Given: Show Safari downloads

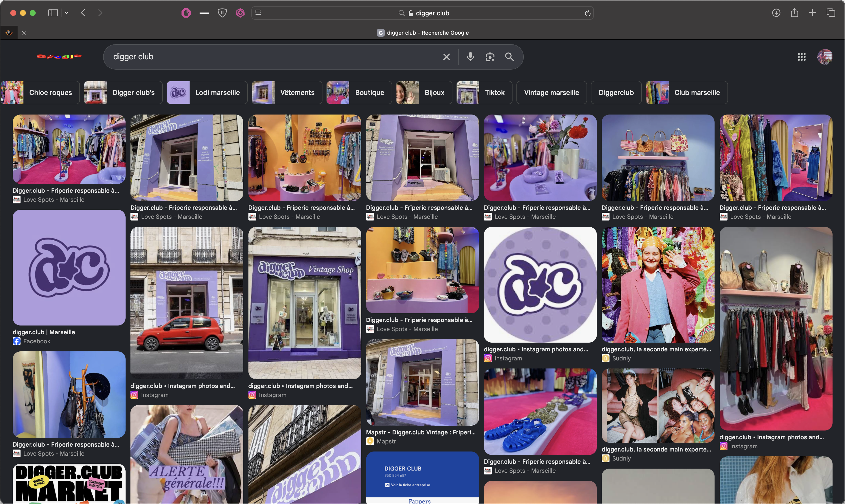Looking at the screenshot, I should [x=776, y=13].
